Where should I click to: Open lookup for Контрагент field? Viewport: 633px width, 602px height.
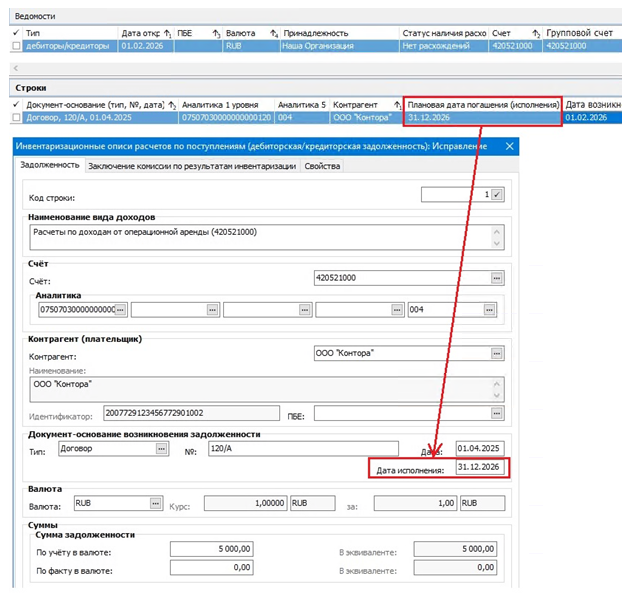[x=496, y=353]
